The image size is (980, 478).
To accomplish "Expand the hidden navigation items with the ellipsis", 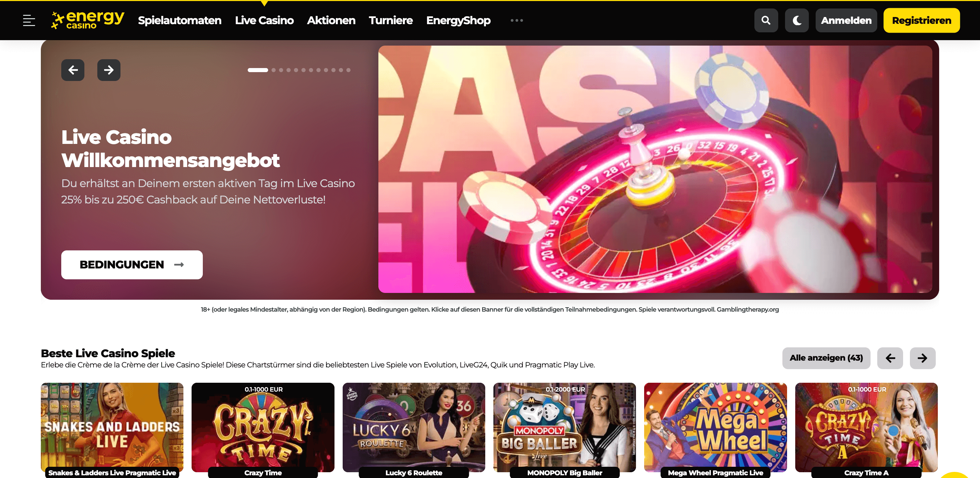I will [x=516, y=20].
